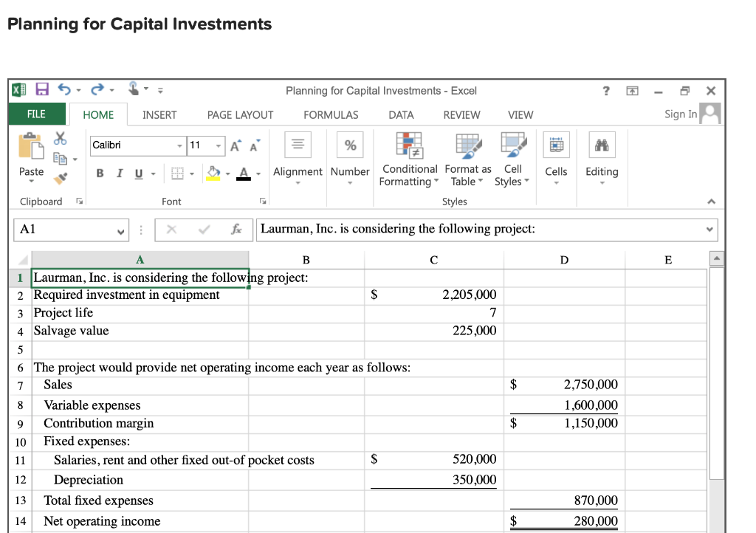Open Clipboard pane launcher

click(80, 201)
